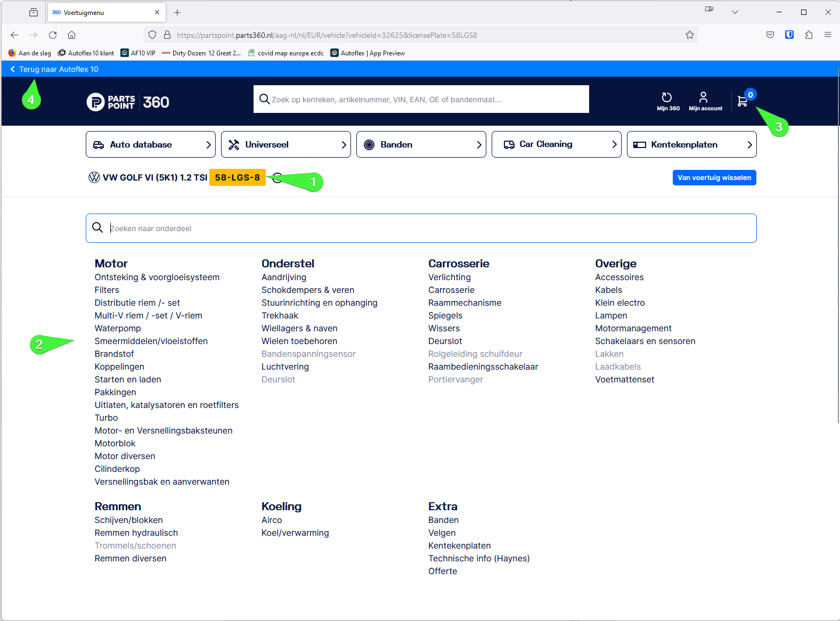This screenshot has height=621, width=840.
Task: Open the browser extensions icon
Action: pyautogui.click(x=809, y=35)
